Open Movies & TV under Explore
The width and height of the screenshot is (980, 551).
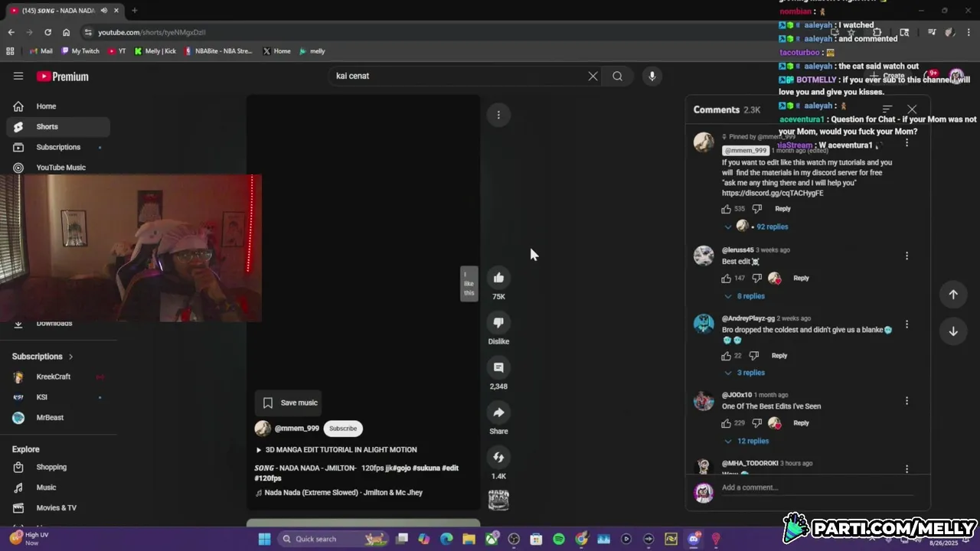click(58, 508)
